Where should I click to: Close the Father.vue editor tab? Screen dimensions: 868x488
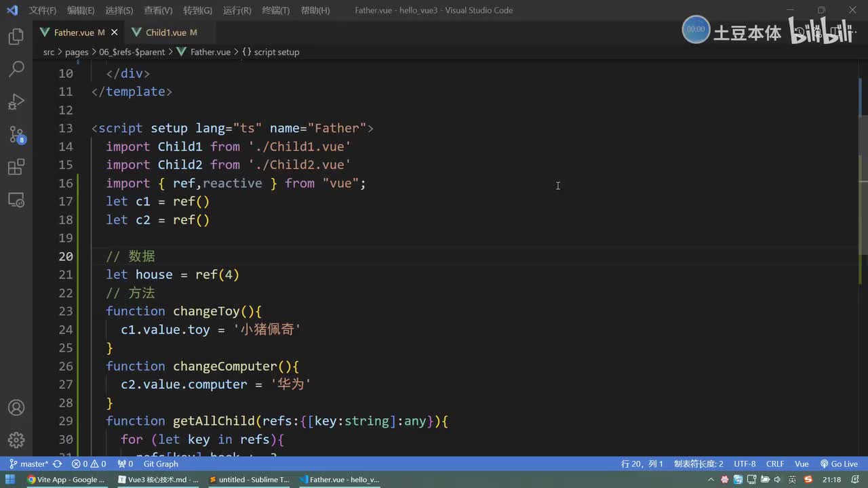pos(115,33)
